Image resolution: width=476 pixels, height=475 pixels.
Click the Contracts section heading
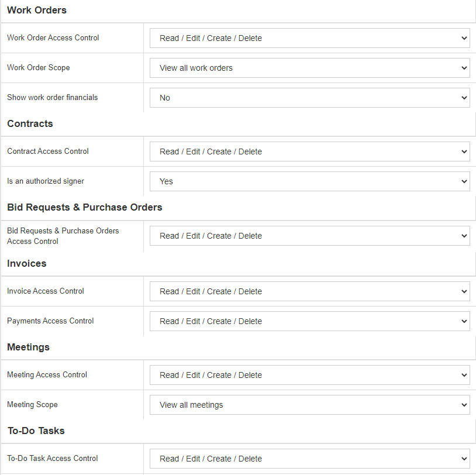[30, 123]
